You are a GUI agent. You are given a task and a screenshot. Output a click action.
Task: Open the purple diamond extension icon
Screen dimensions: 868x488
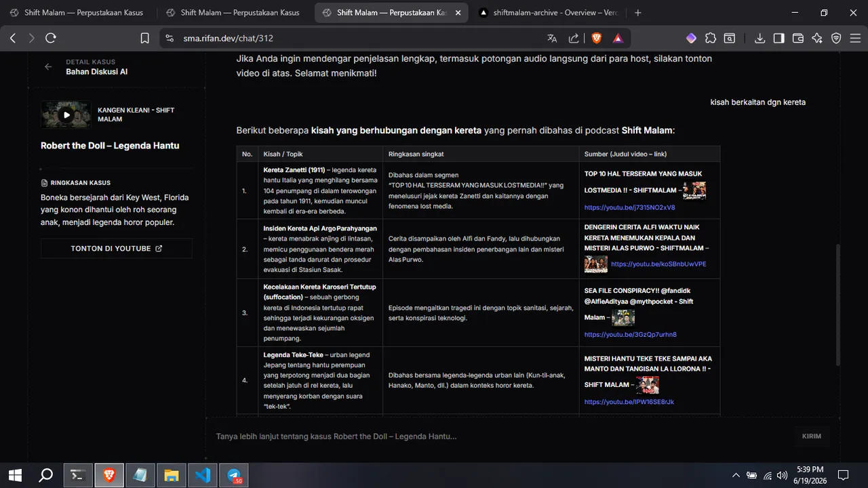tap(691, 39)
